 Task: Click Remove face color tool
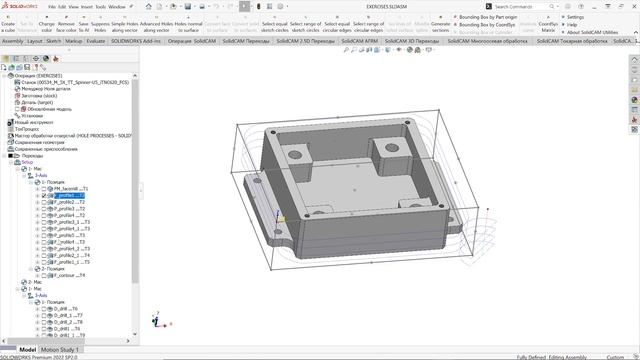click(x=66, y=25)
